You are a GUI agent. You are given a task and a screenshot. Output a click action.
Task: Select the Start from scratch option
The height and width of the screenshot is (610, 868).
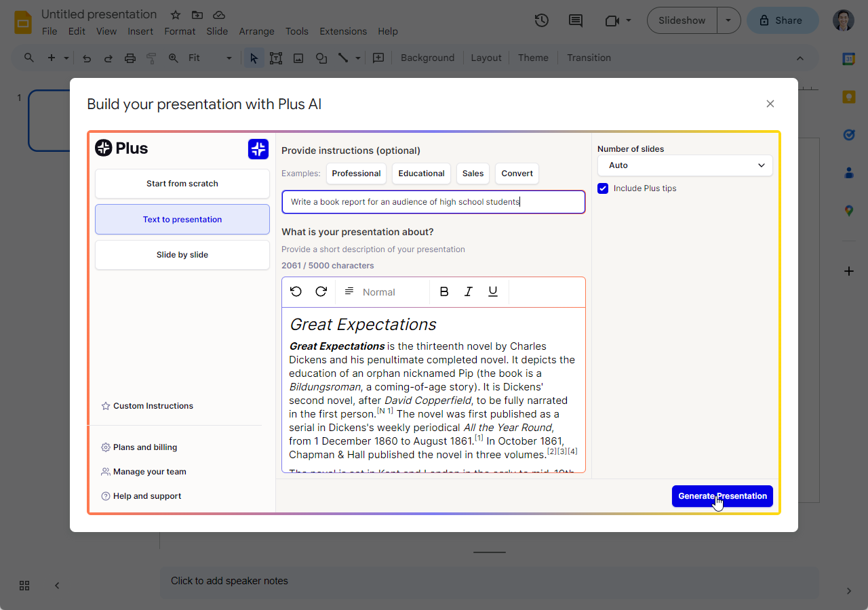pyautogui.click(x=182, y=184)
